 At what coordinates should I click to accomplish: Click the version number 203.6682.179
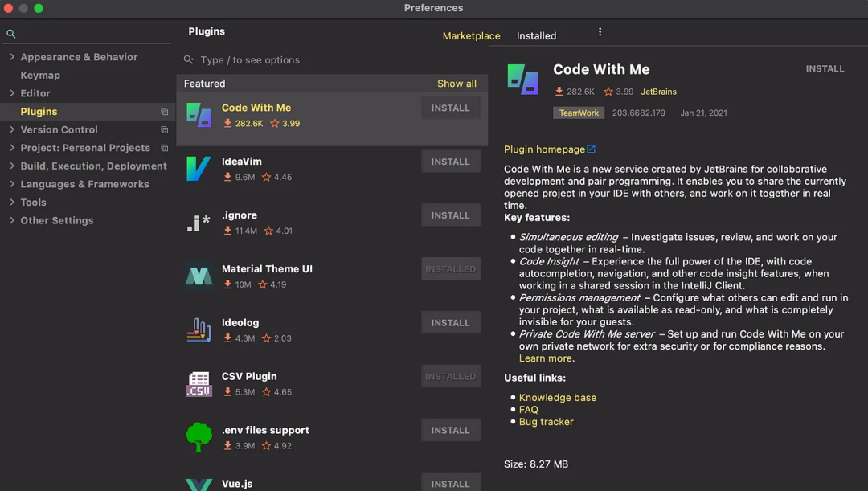point(638,113)
